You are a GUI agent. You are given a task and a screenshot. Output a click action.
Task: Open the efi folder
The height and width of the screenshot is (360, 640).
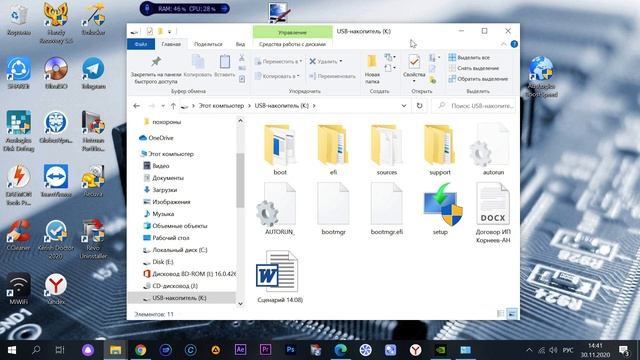coord(333,149)
